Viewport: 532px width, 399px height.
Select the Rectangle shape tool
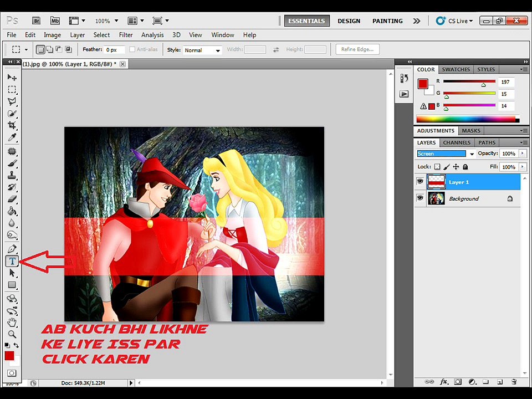[12, 285]
